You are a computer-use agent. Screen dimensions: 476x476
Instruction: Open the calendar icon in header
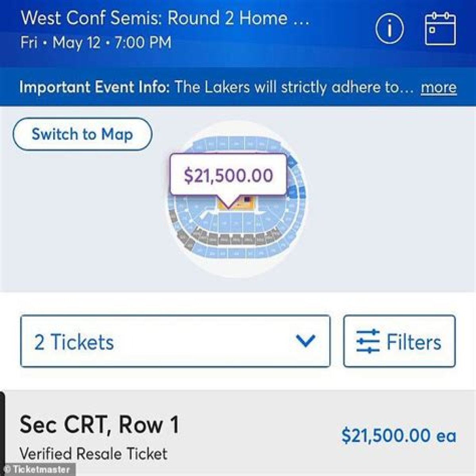(440, 29)
